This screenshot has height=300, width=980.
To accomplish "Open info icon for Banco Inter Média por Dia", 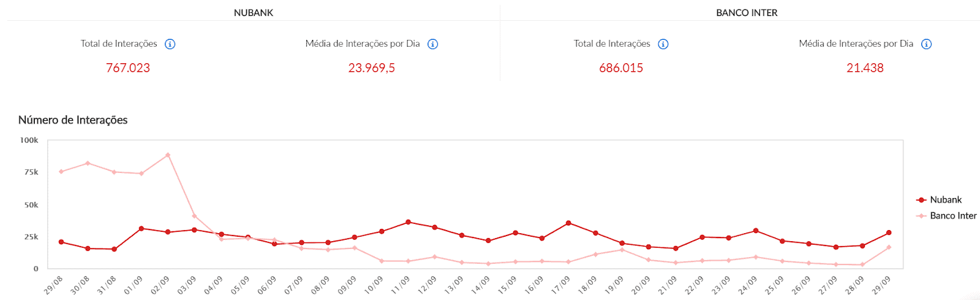I will [926, 44].
